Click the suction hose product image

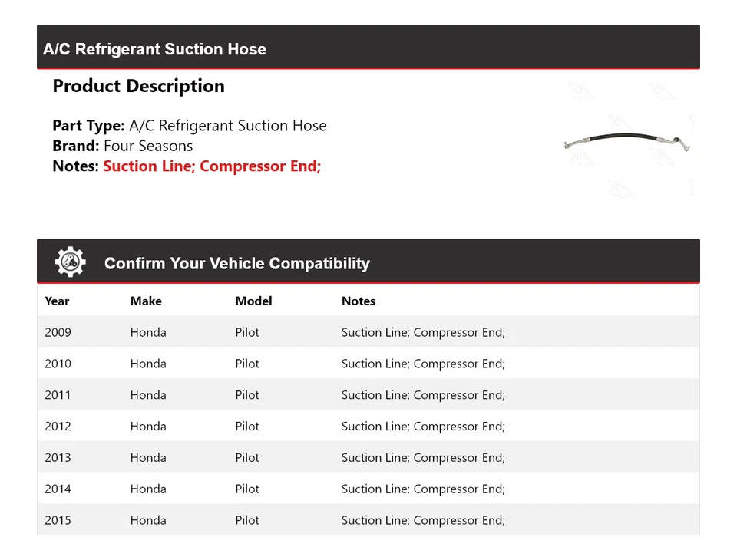(628, 142)
